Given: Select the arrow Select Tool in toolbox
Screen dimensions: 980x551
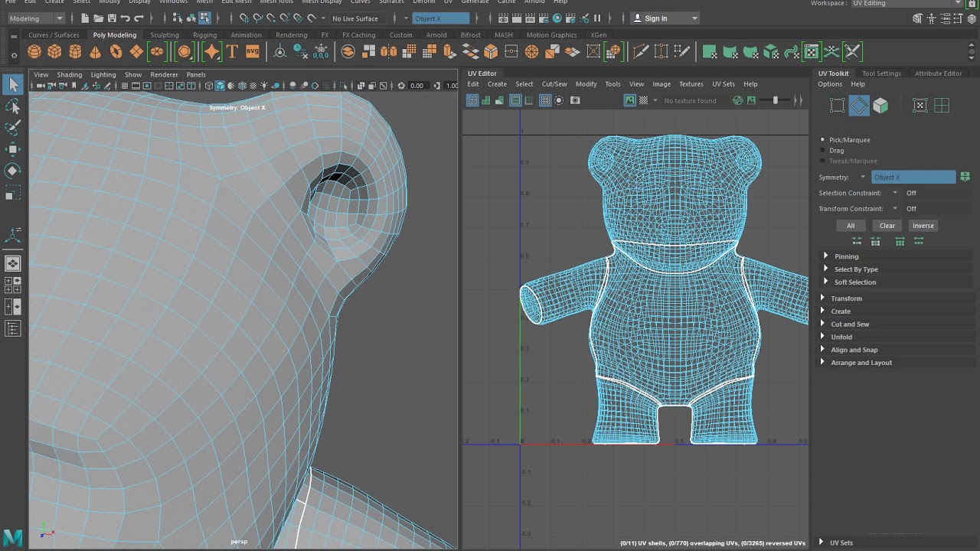Looking at the screenshot, I should point(13,85).
